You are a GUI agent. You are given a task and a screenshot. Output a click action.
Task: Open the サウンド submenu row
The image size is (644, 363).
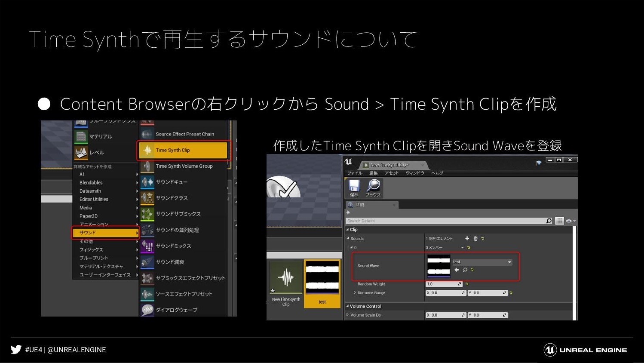tap(106, 233)
